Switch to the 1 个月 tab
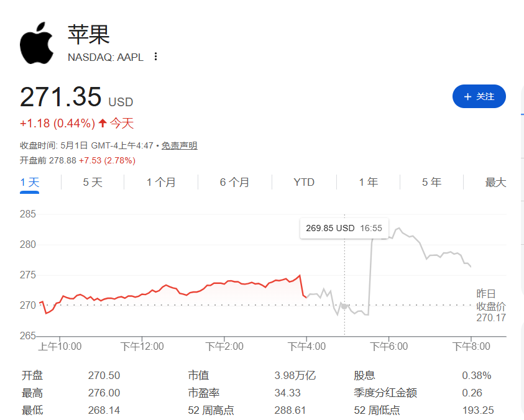The height and width of the screenshot is (420, 524). 161,183
